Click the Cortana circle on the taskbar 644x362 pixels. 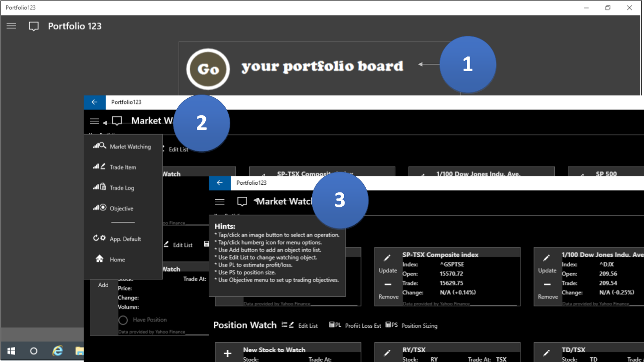(34, 351)
